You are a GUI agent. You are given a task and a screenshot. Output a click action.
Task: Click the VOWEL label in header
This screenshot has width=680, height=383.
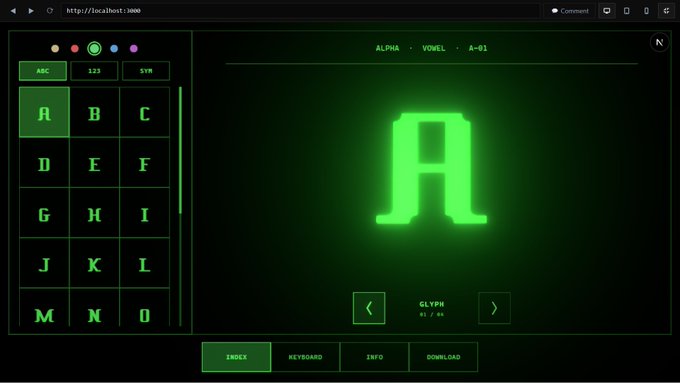tap(434, 48)
